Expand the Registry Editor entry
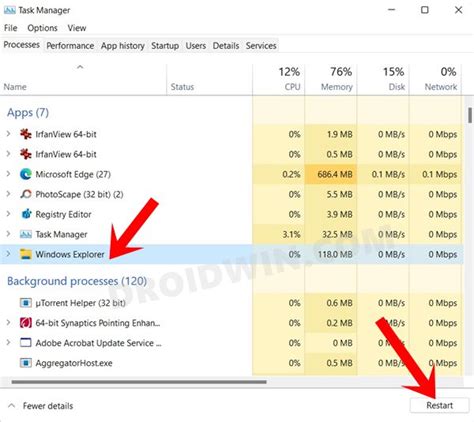 (x=8, y=214)
